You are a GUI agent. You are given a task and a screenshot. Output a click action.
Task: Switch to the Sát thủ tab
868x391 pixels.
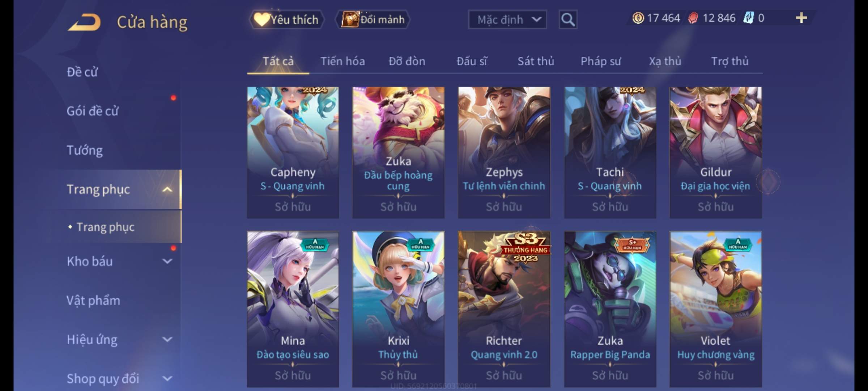[536, 61]
